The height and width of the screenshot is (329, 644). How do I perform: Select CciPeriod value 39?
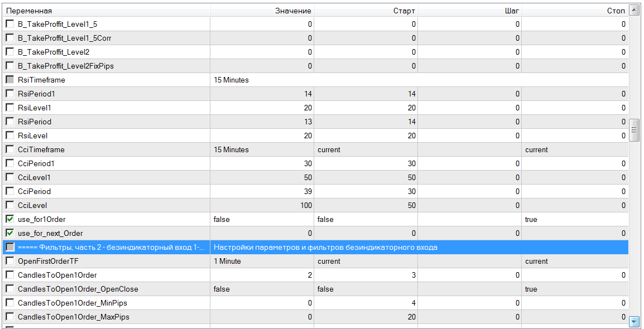[x=307, y=192]
